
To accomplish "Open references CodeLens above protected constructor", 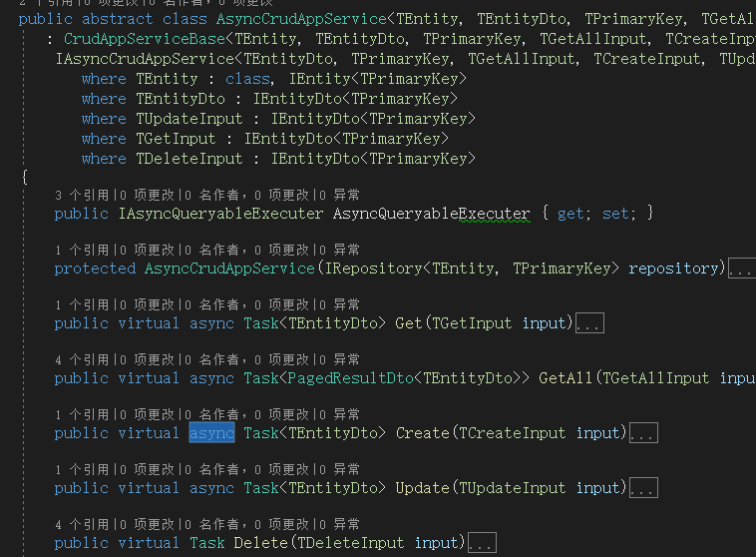I will 82,250.
